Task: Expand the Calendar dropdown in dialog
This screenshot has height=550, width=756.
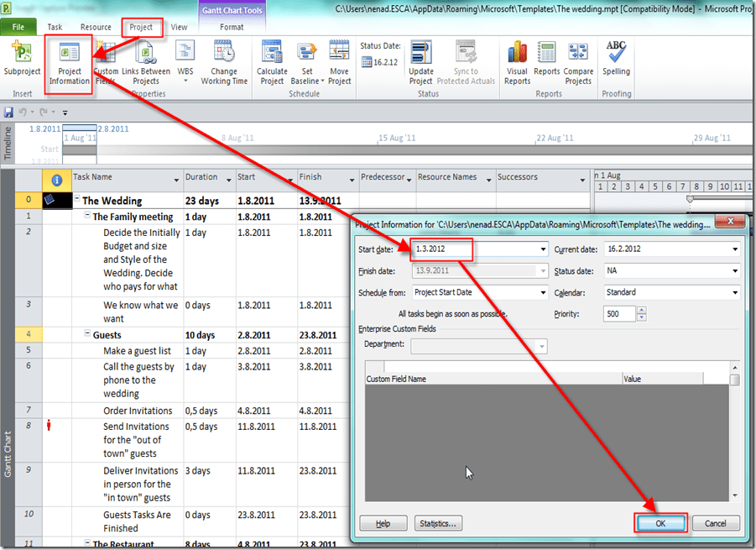Action: [735, 293]
